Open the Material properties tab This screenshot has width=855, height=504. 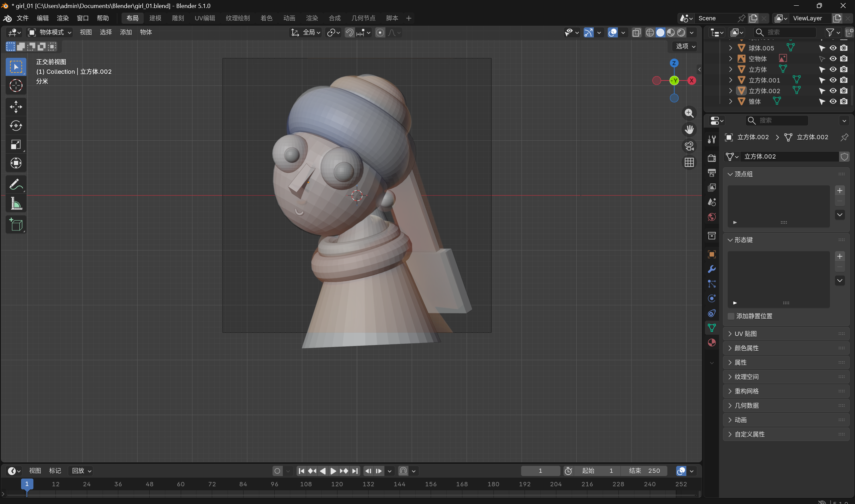pos(711,342)
